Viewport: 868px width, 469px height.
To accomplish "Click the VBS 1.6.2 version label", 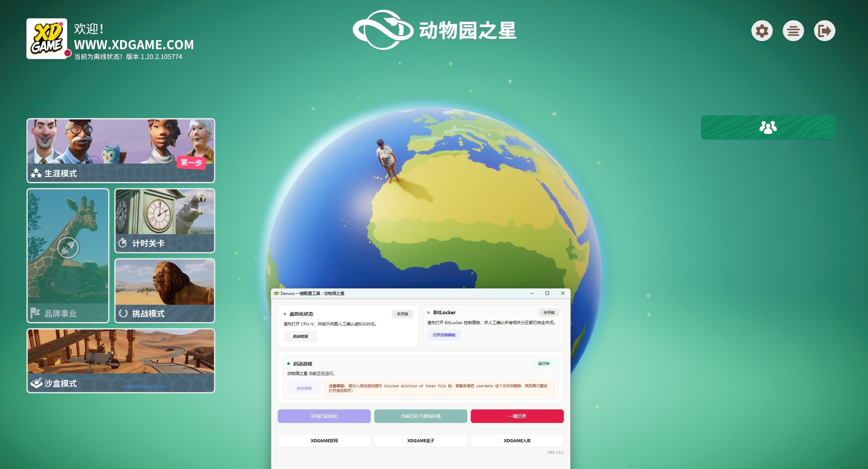I will (555, 452).
